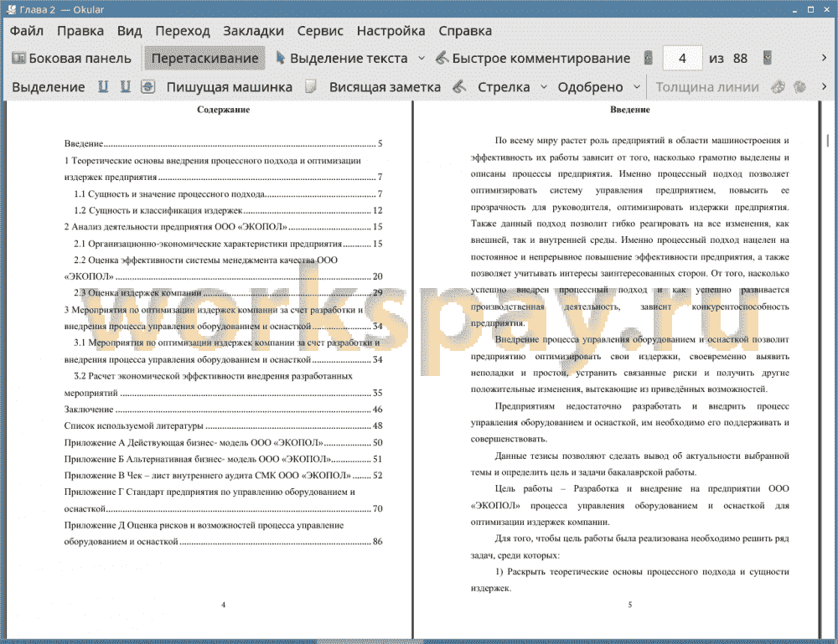Screen dimensions: 838x644
Task: Open the Правка menu
Action: (80, 31)
